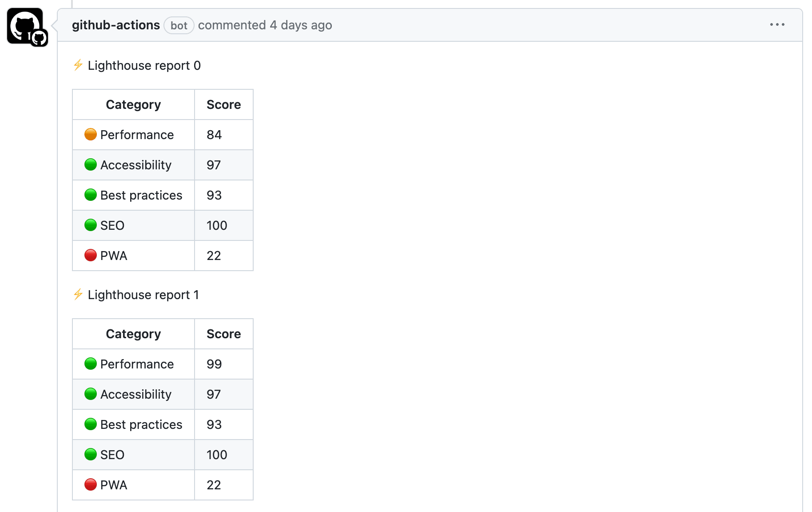Viewport: 812px width, 512px height.
Task: Click the lightning icon beside Lighthouse report 1
Action: [78, 295]
